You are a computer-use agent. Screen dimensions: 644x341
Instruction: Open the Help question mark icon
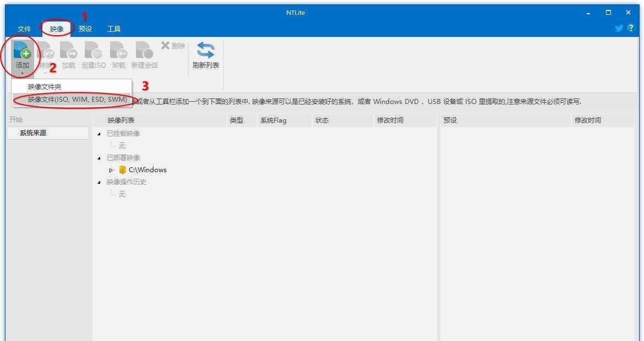coord(631,28)
